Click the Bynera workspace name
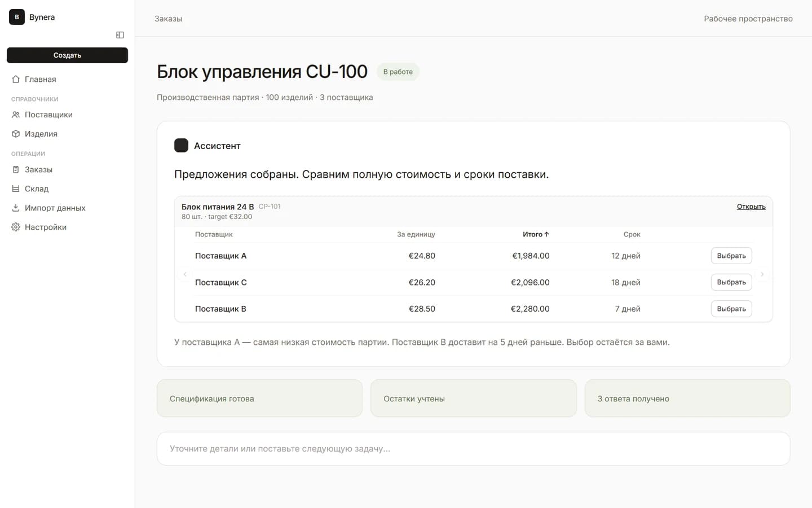 tap(42, 17)
